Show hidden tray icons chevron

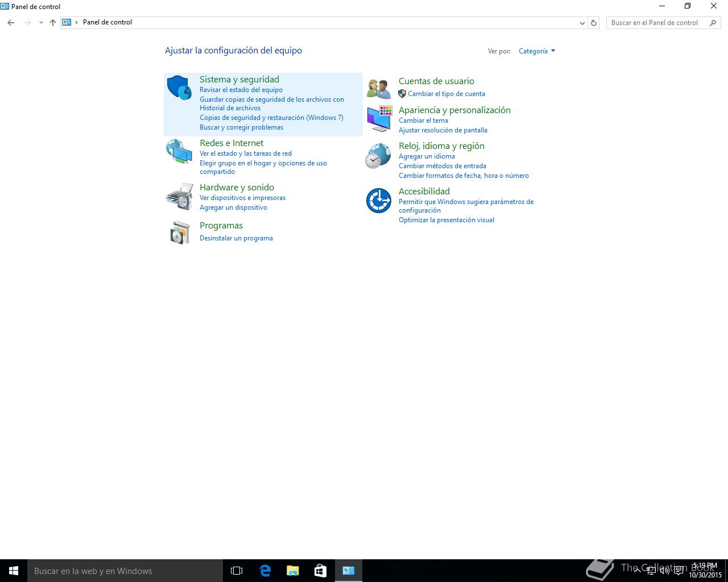pyautogui.click(x=638, y=571)
